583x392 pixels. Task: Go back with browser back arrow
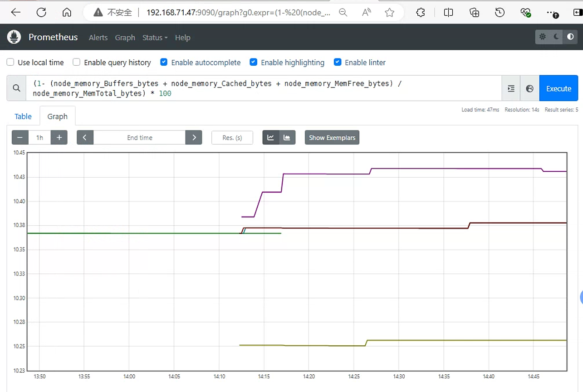tap(16, 13)
